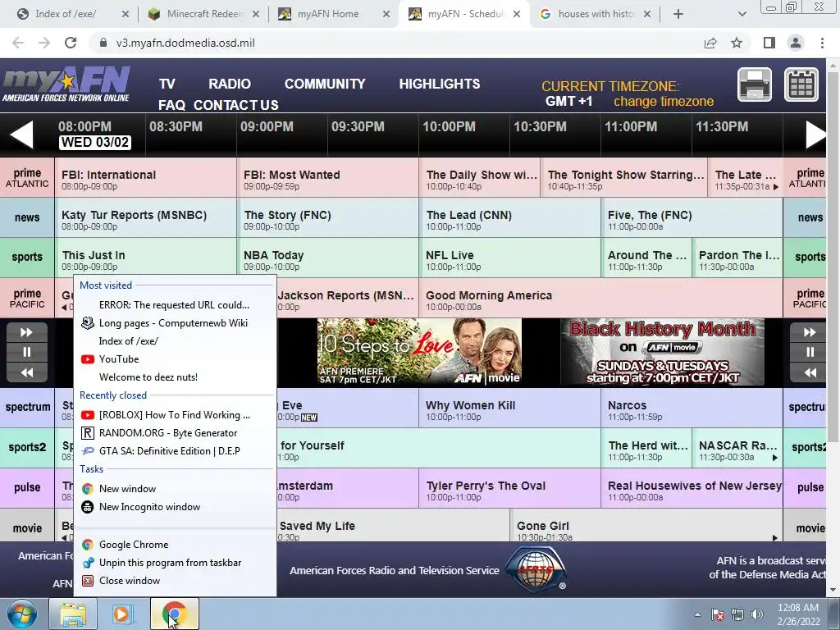The image size is (840, 630).
Task: Open NBA Today sports listing
Action: pos(328,258)
